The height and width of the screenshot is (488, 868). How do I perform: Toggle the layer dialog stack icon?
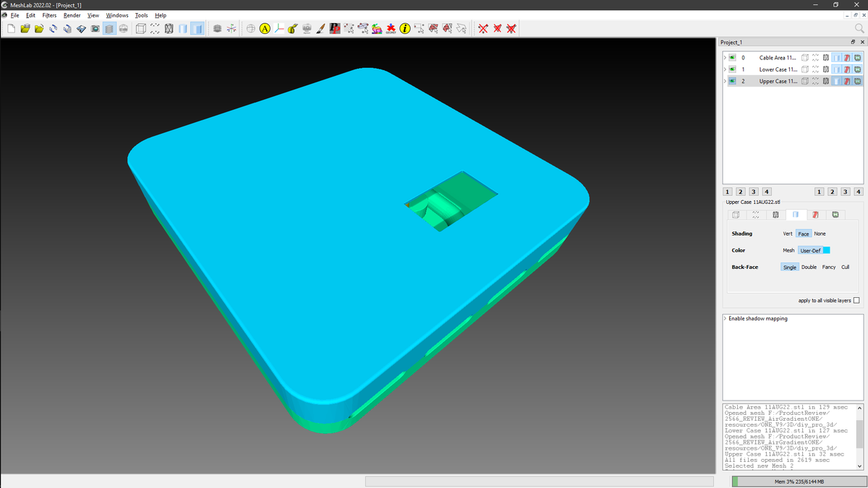(109, 29)
